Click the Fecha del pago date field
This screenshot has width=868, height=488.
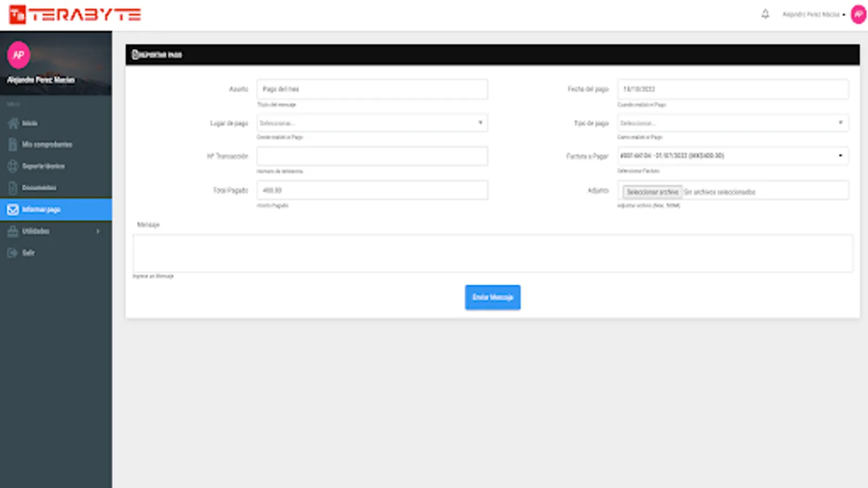(x=733, y=89)
